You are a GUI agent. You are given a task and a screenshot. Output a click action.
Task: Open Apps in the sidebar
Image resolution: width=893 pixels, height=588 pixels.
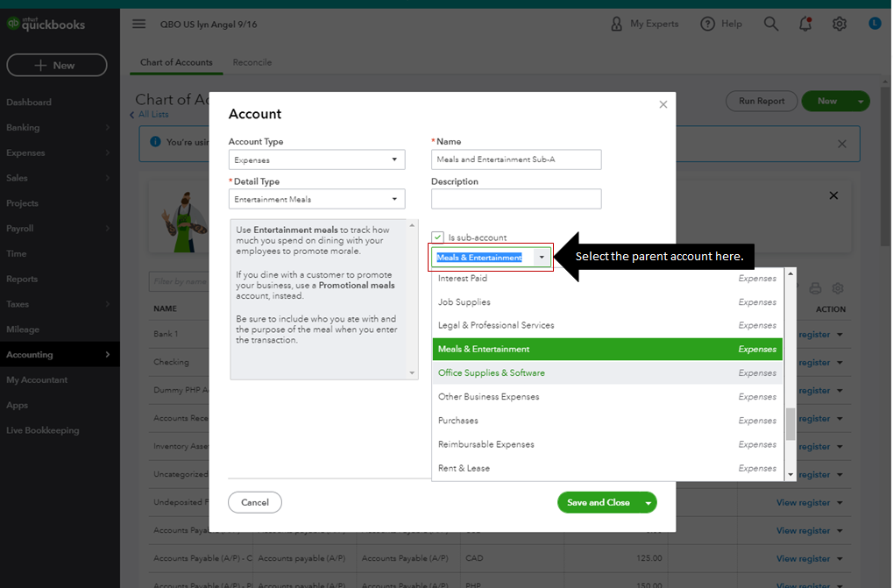tap(17, 405)
